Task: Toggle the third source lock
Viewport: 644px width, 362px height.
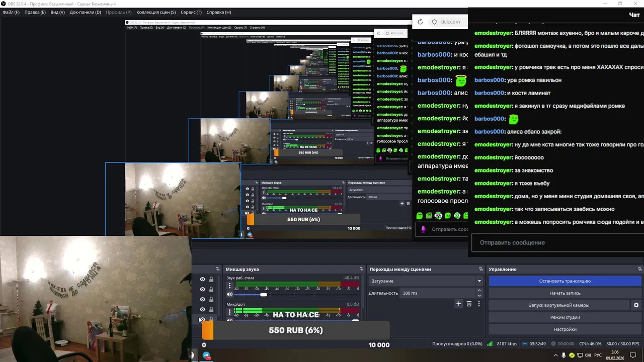Action: (211, 300)
